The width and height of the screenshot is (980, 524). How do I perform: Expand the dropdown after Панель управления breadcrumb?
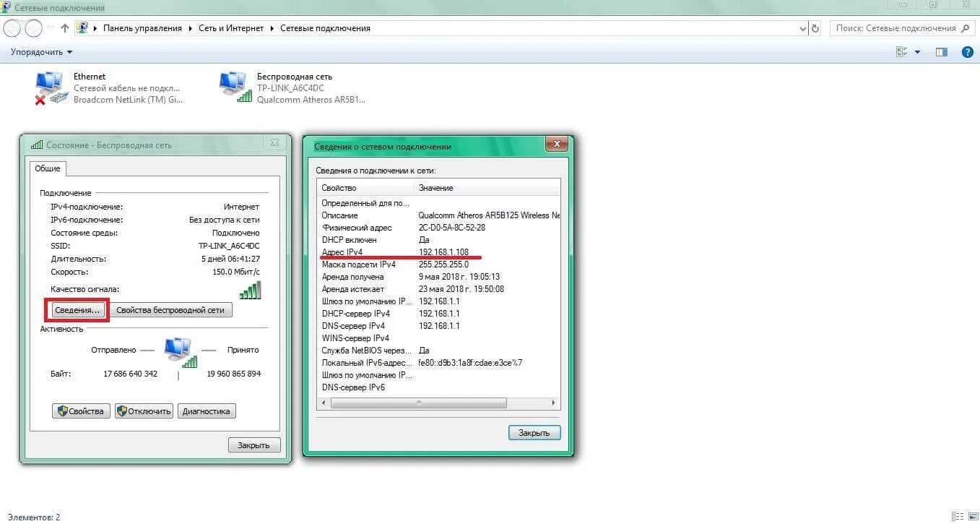coord(191,28)
